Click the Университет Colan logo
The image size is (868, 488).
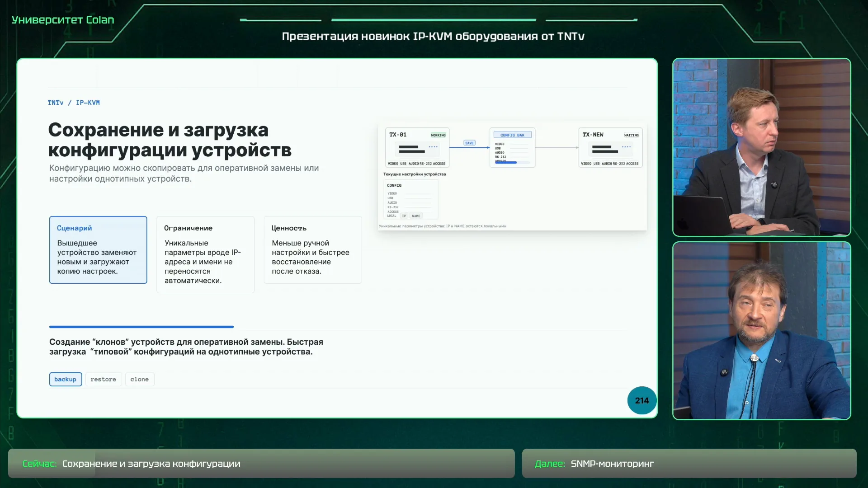tap(63, 20)
